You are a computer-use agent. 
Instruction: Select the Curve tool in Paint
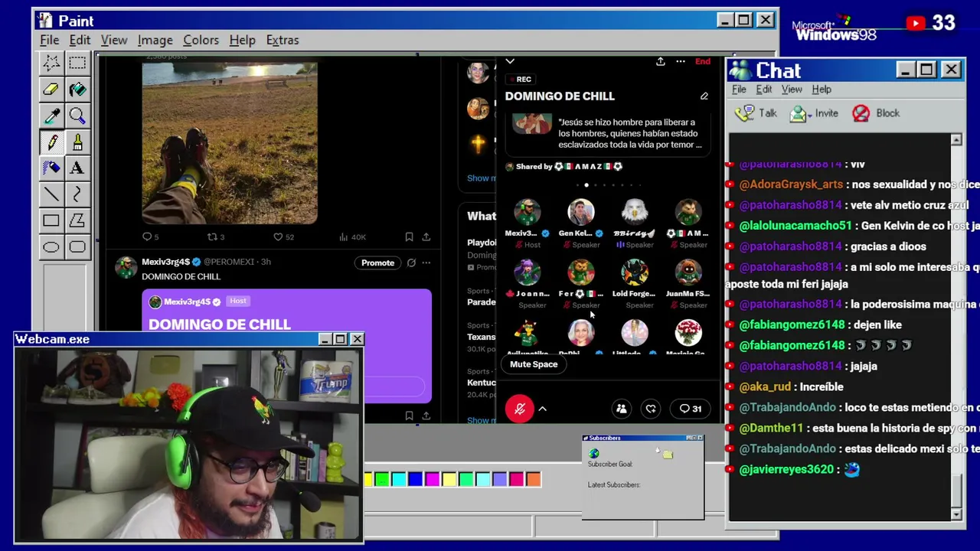point(77,194)
